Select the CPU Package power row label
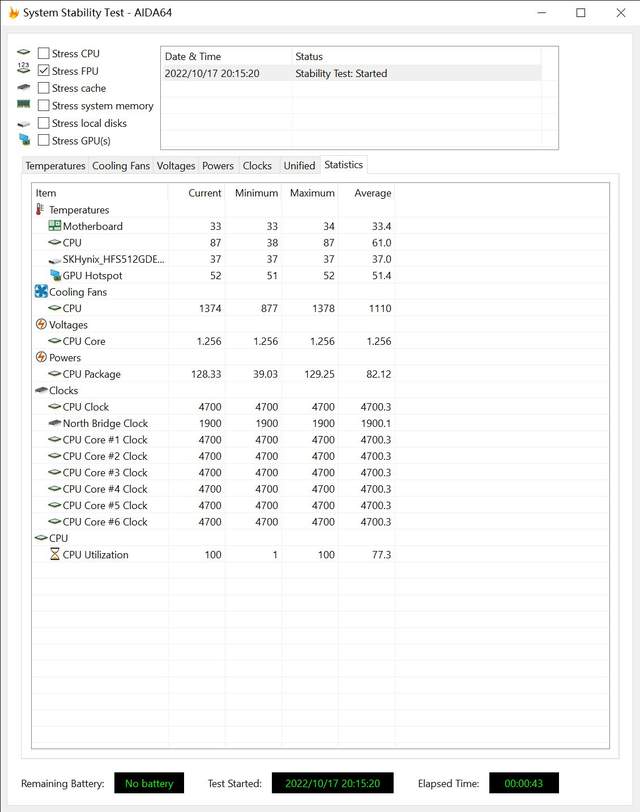The image size is (640, 812). (92, 374)
